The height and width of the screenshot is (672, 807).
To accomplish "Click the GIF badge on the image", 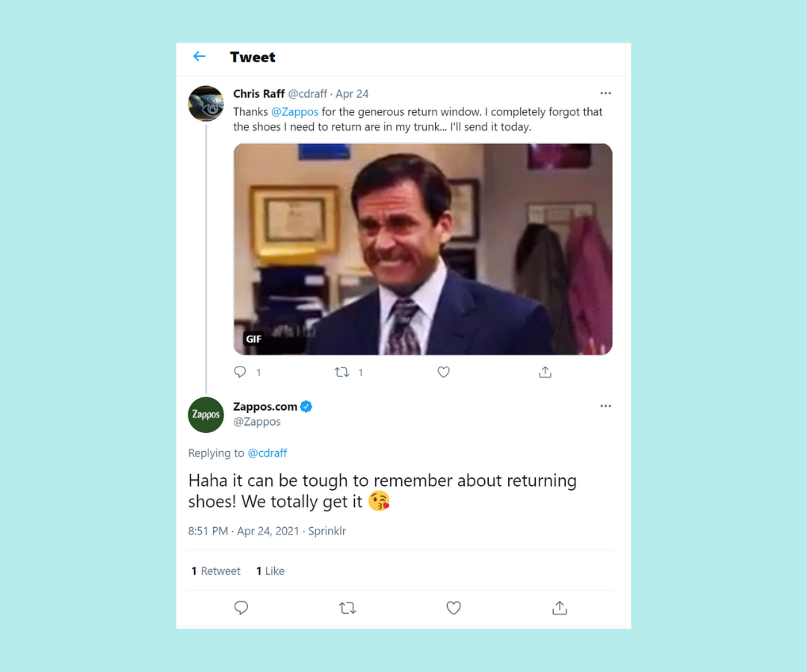I will 253,339.
